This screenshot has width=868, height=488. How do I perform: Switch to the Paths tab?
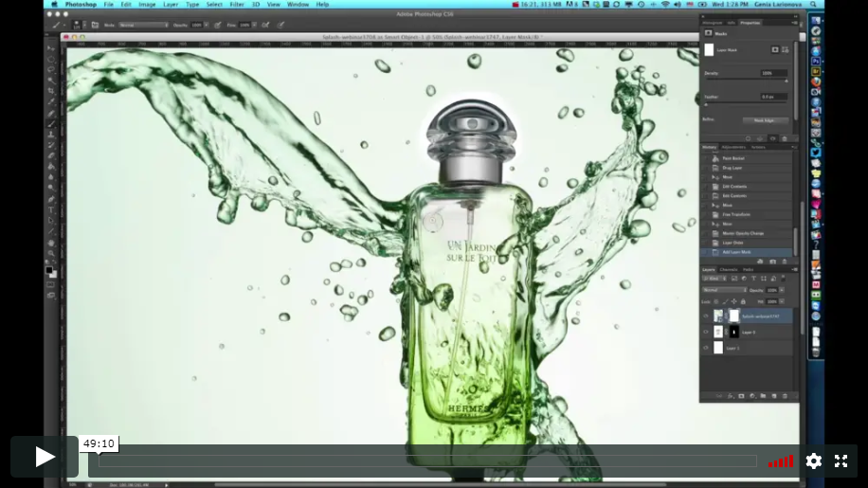748,269
